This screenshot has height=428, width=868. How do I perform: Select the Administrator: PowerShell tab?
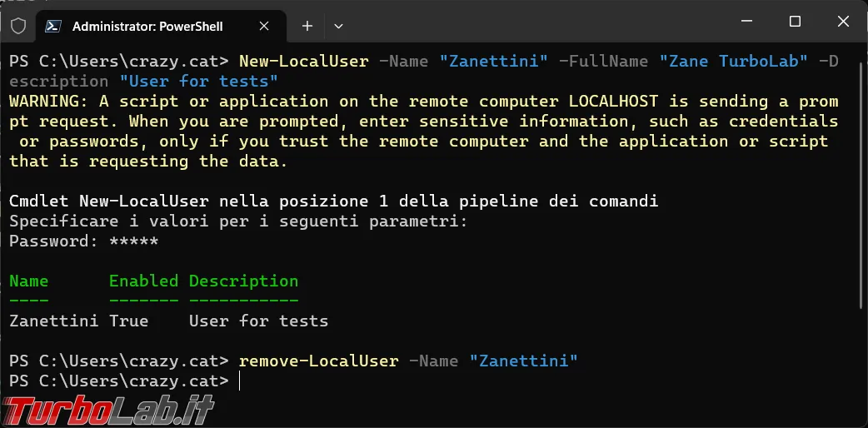click(161, 26)
